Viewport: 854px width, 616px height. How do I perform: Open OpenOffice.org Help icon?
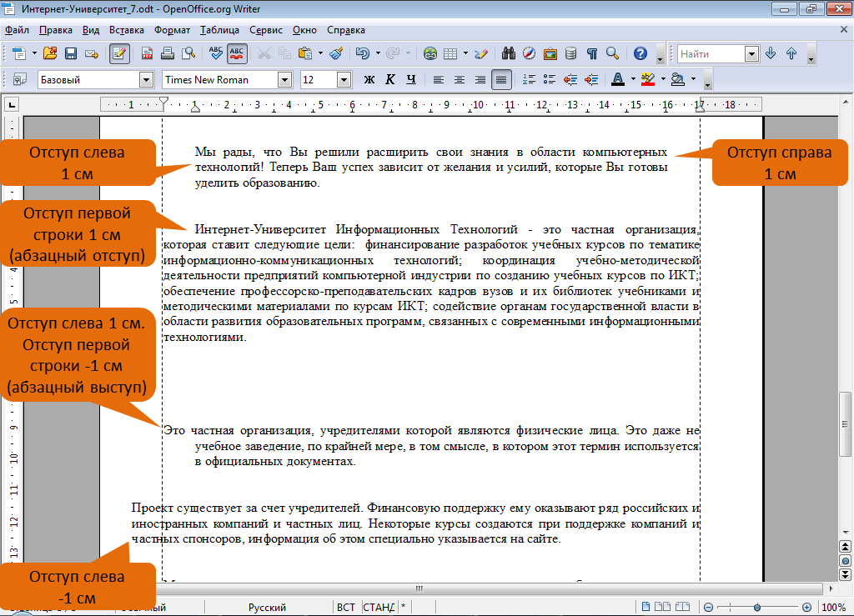640,53
